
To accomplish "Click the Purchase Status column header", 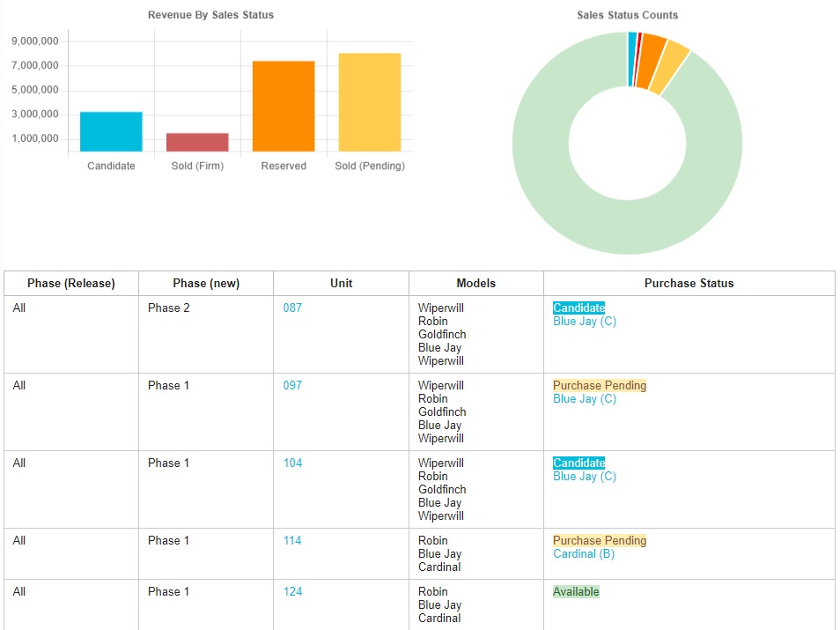I will 689,284.
